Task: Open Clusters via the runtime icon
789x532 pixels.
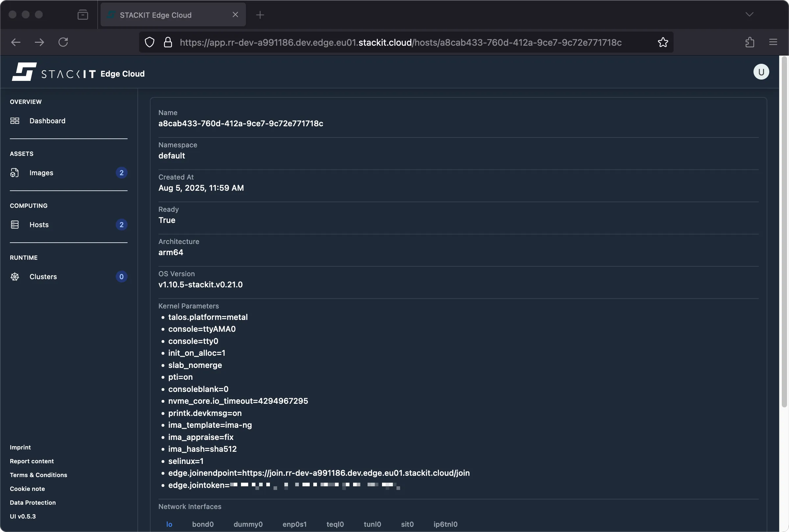Action: click(14, 277)
